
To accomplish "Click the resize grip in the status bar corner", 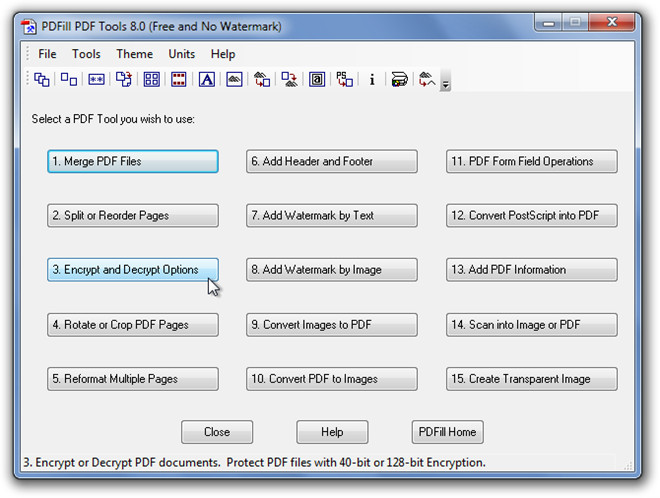I will pos(628,465).
